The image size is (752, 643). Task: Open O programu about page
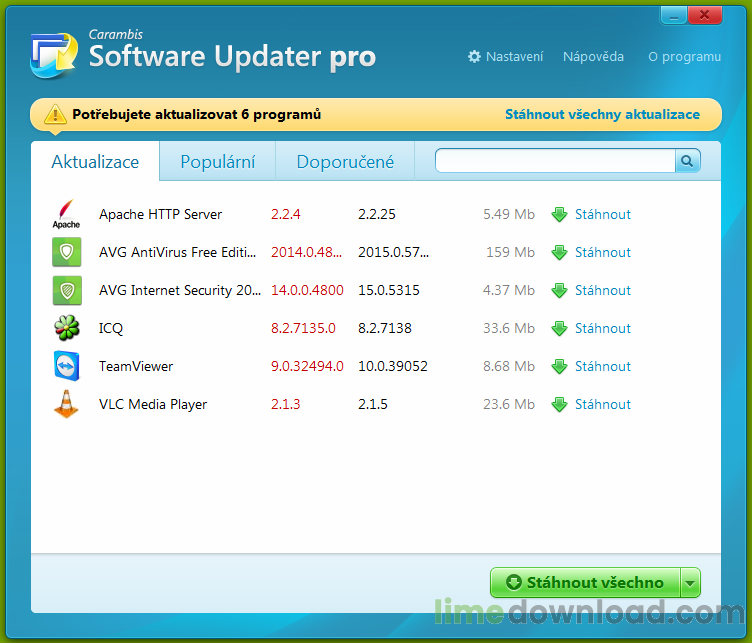pos(684,57)
